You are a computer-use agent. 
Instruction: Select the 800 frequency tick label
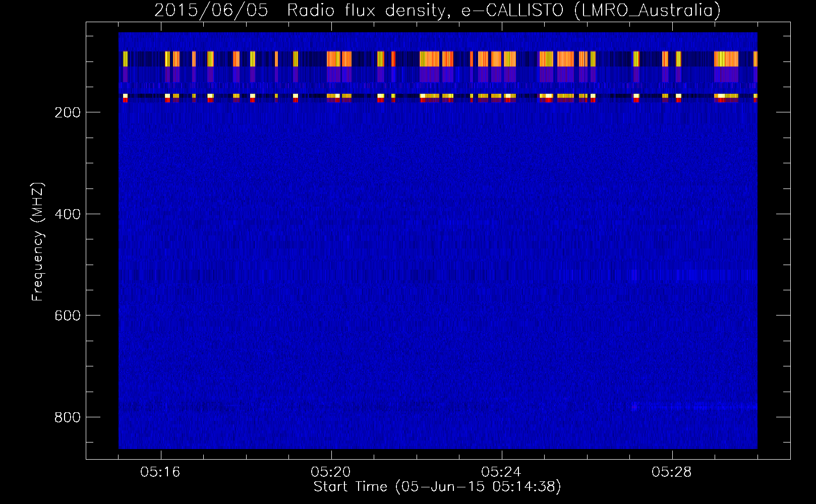[x=68, y=417]
